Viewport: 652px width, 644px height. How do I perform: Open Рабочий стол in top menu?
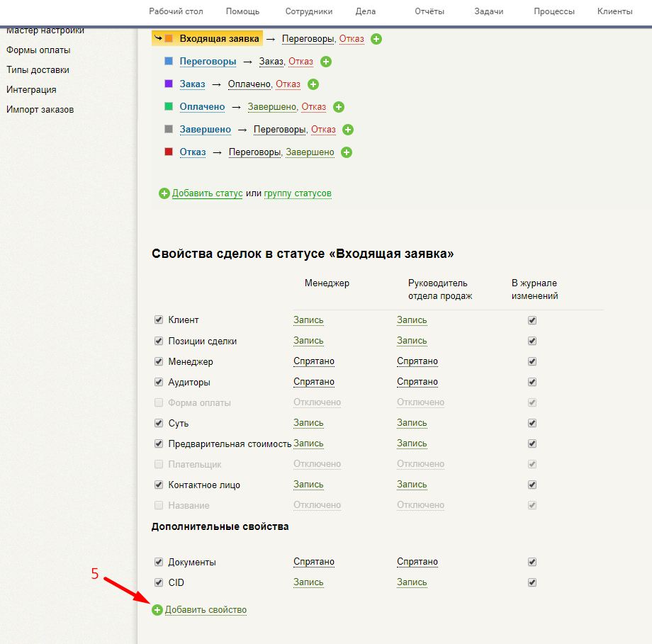pos(176,11)
